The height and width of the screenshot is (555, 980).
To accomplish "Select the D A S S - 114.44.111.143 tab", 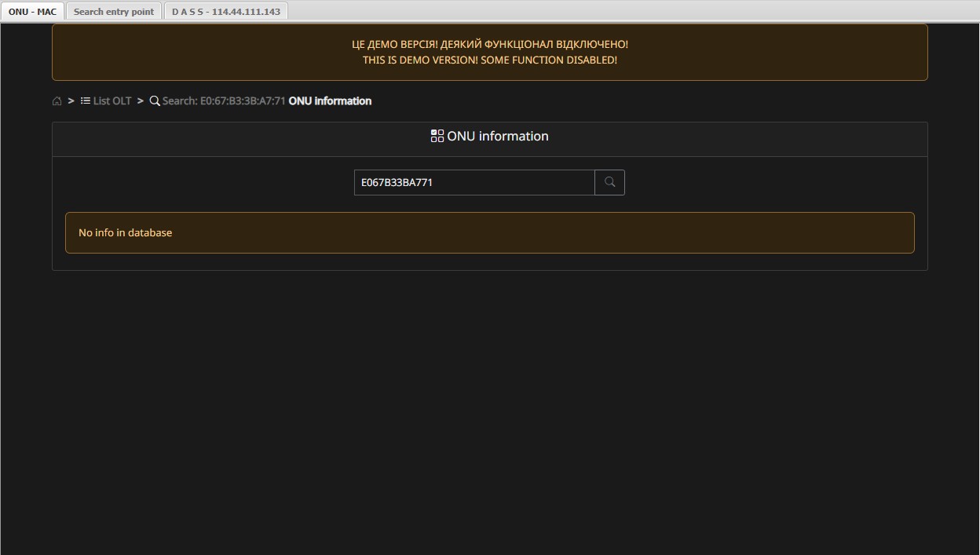I will click(226, 12).
